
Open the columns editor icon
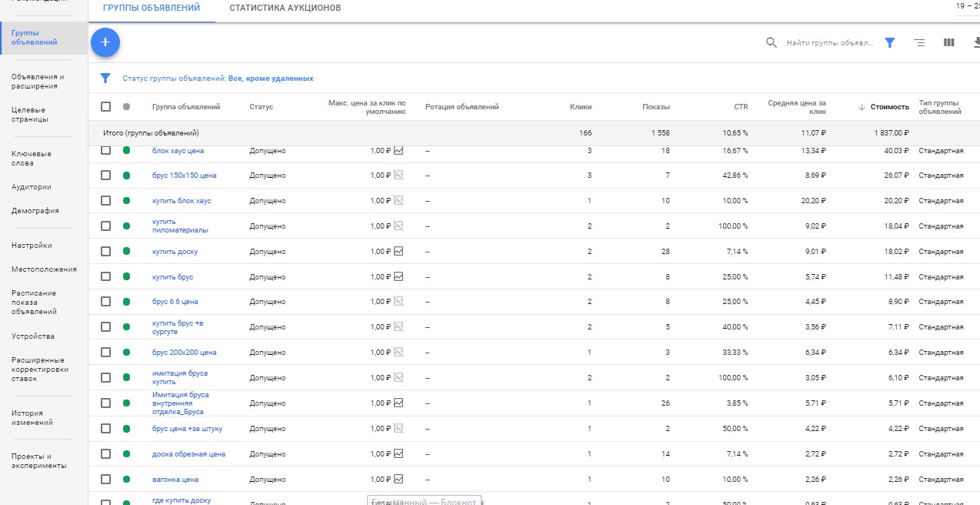(948, 43)
